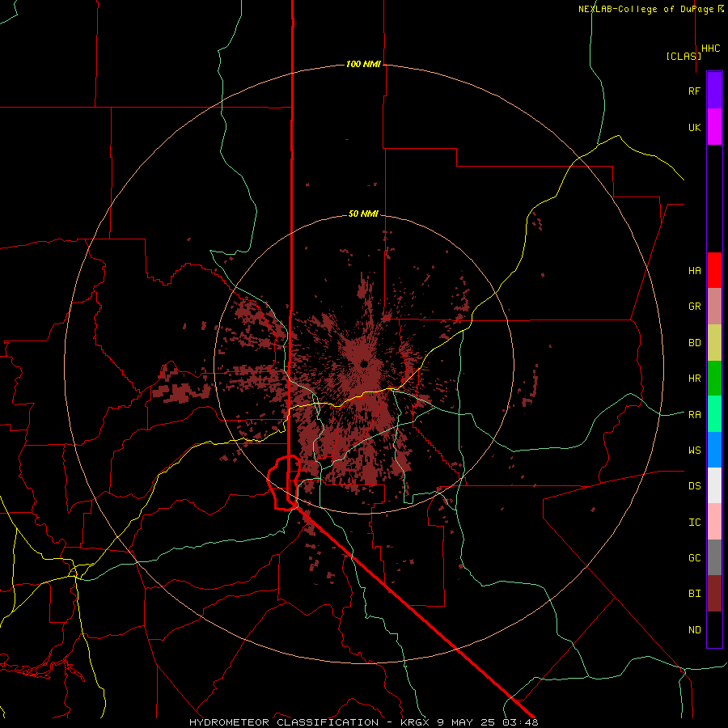
Task: Click the 'HYDROMETEOR CLASSIFICATION' title text
Action: pos(284,722)
